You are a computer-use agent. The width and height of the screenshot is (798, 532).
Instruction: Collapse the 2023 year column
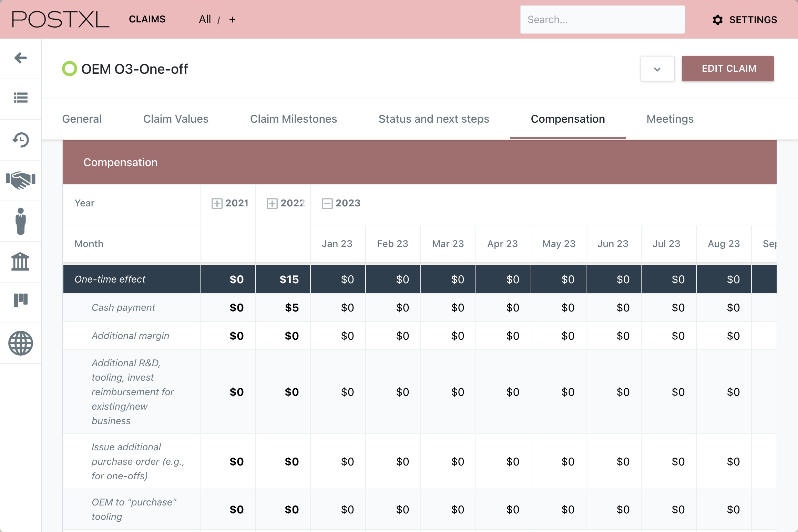327,204
